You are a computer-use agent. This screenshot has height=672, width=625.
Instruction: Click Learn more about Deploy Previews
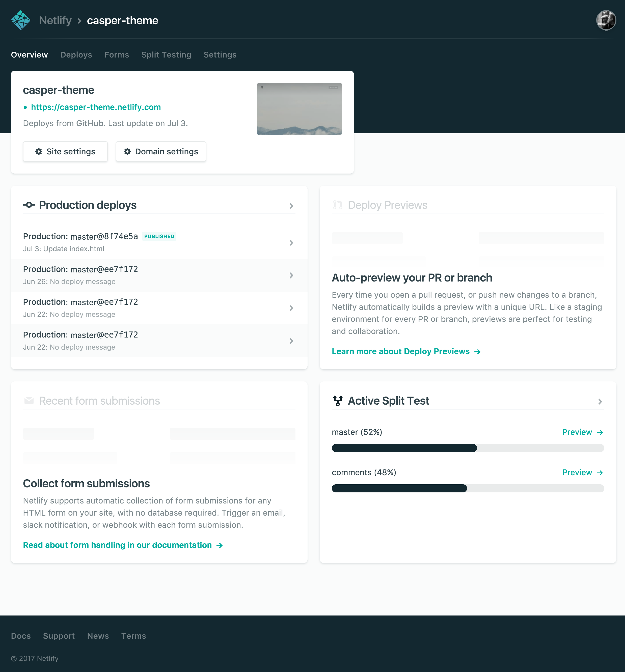click(x=400, y=351)
